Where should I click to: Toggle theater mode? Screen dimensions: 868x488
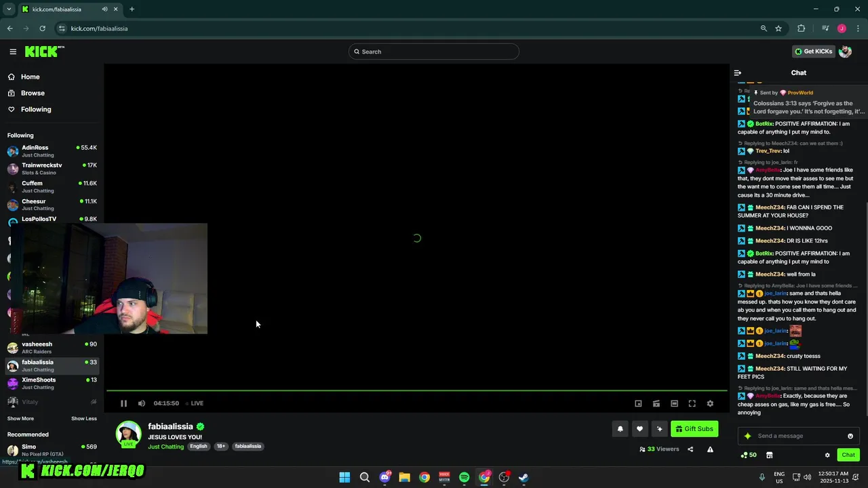674,403
